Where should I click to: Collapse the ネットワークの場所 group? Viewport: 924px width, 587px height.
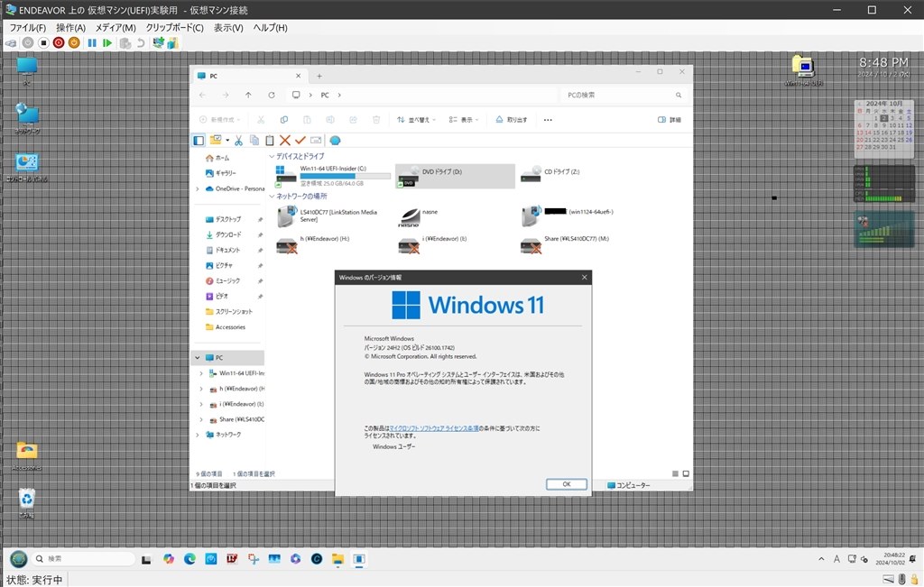[x=272, y=197]
